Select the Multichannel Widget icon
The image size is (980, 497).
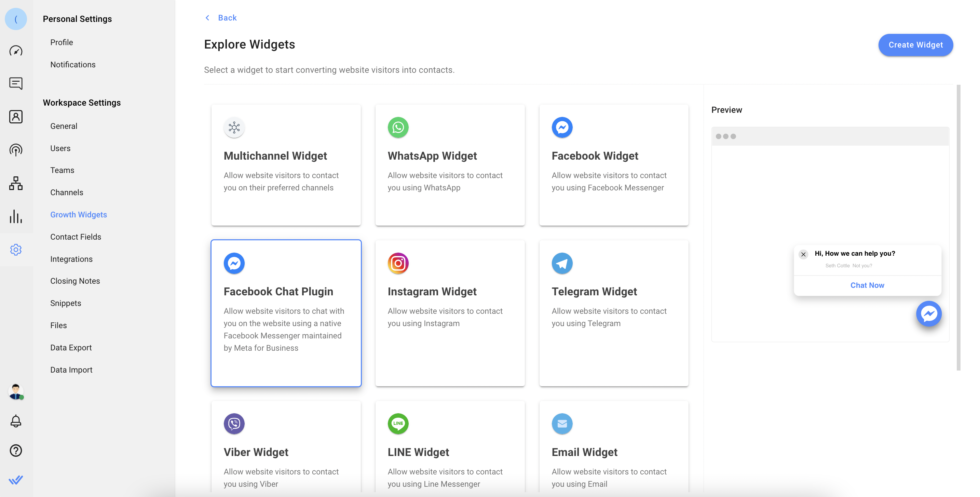(234, 127)
